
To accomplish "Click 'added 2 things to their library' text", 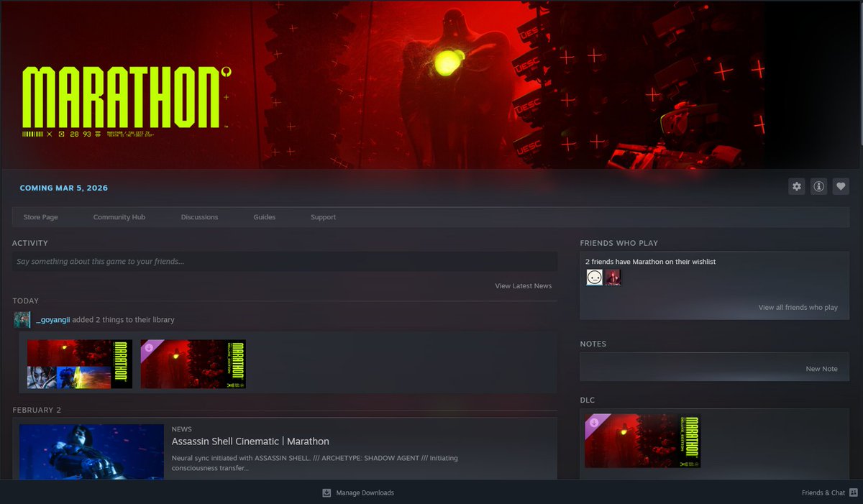I will pyautogui.click(x=124, y=320).
